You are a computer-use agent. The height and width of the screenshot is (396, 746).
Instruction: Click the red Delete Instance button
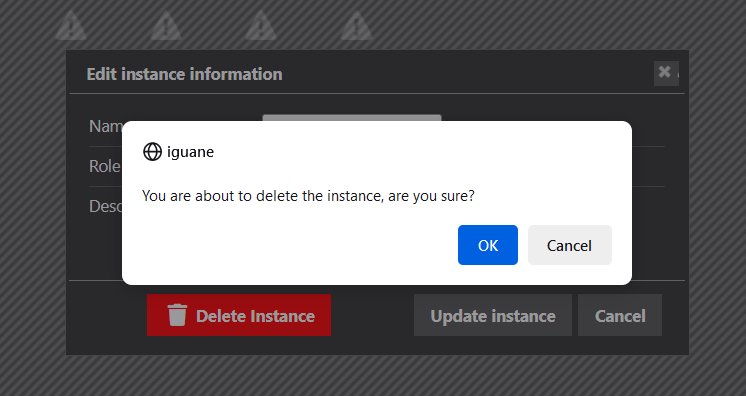click(x=239, y=315)
